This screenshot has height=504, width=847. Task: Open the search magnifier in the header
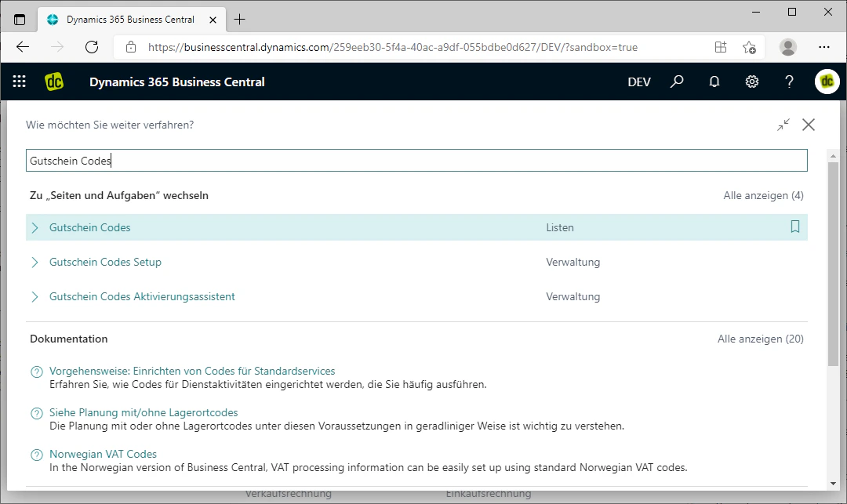677,82
